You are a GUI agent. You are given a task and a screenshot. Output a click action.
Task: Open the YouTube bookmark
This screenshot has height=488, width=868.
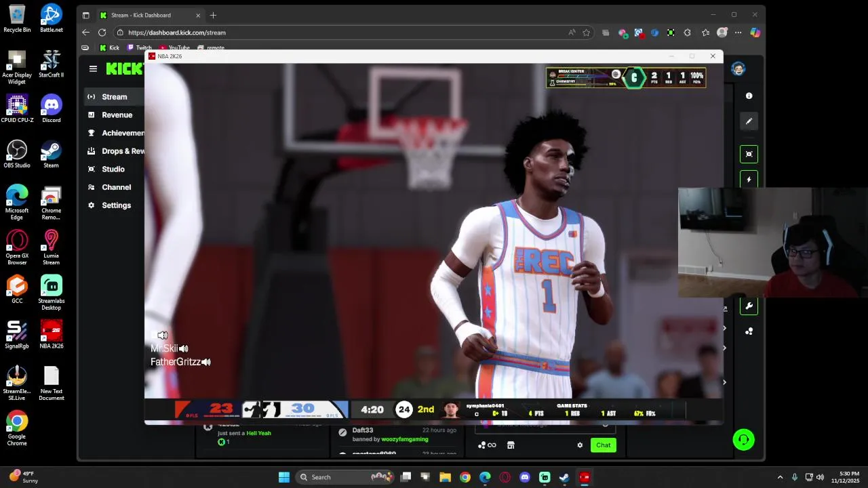(174, 48)
